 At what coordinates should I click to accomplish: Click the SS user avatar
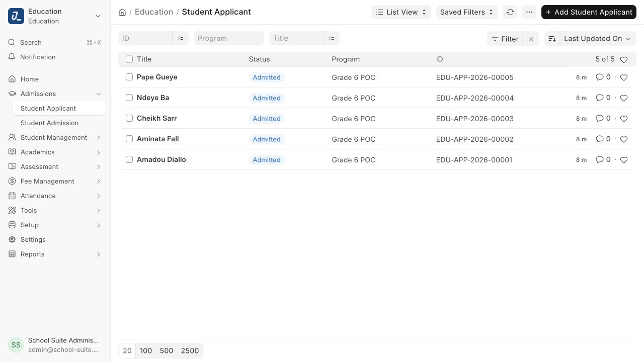(x=16, y=345)
